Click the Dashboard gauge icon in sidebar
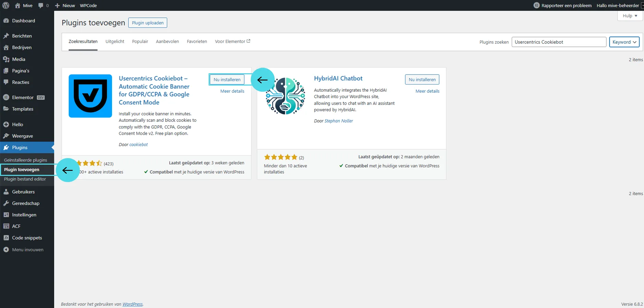 coord(6,21)
